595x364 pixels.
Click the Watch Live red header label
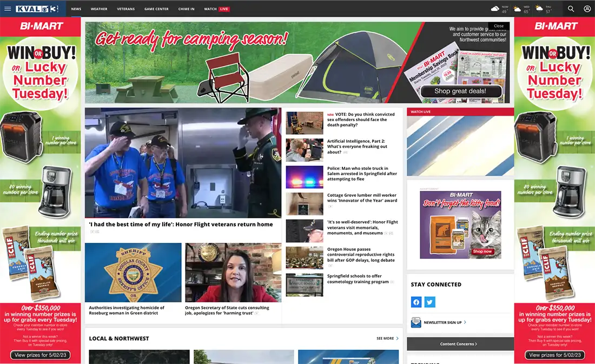[420, 112]
